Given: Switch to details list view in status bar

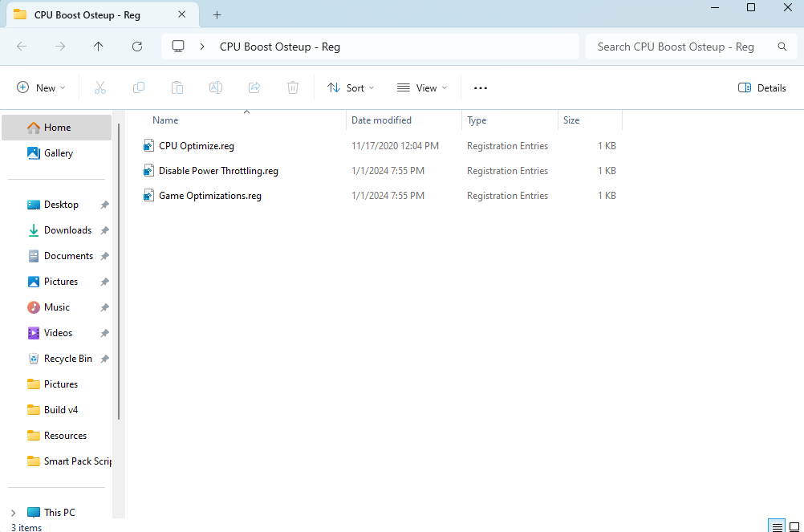Looking at the screenshot, I should point(777,526).
